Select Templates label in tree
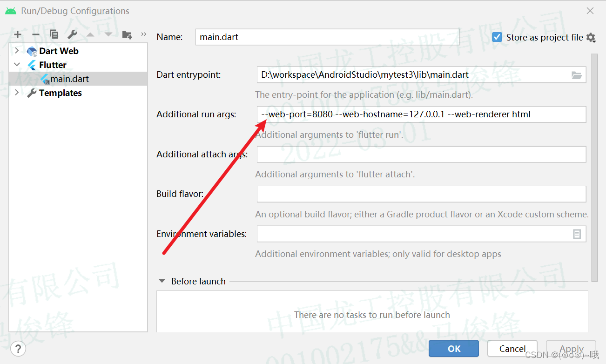Image resolution: width=606 pixels, height=364 pixels. (x=61, y=93)
